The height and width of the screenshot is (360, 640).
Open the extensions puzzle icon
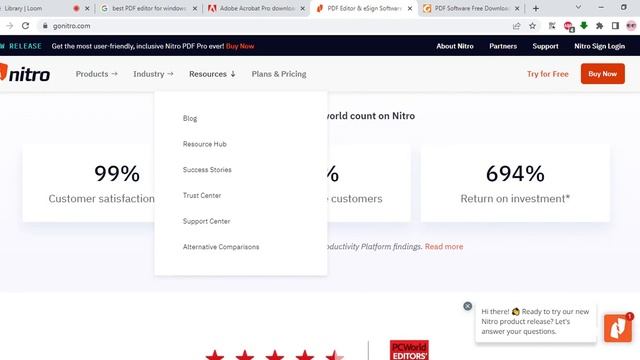tap(599, 26)
